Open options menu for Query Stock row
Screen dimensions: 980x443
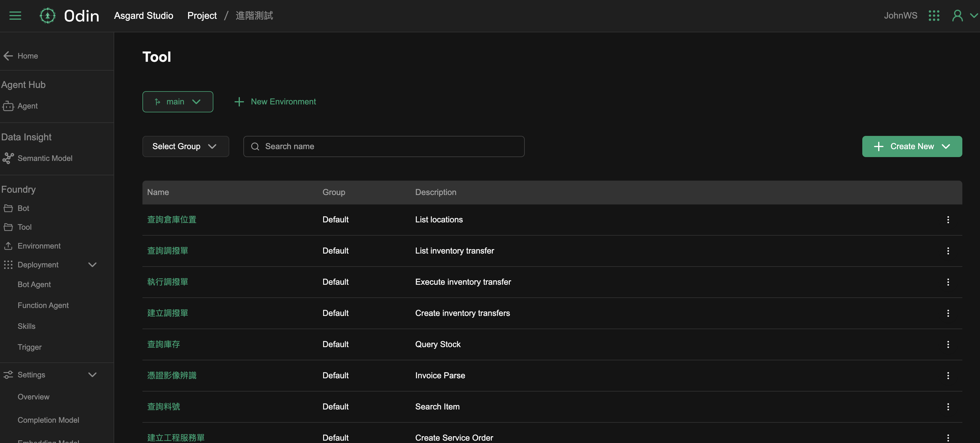tap(948, 344)
